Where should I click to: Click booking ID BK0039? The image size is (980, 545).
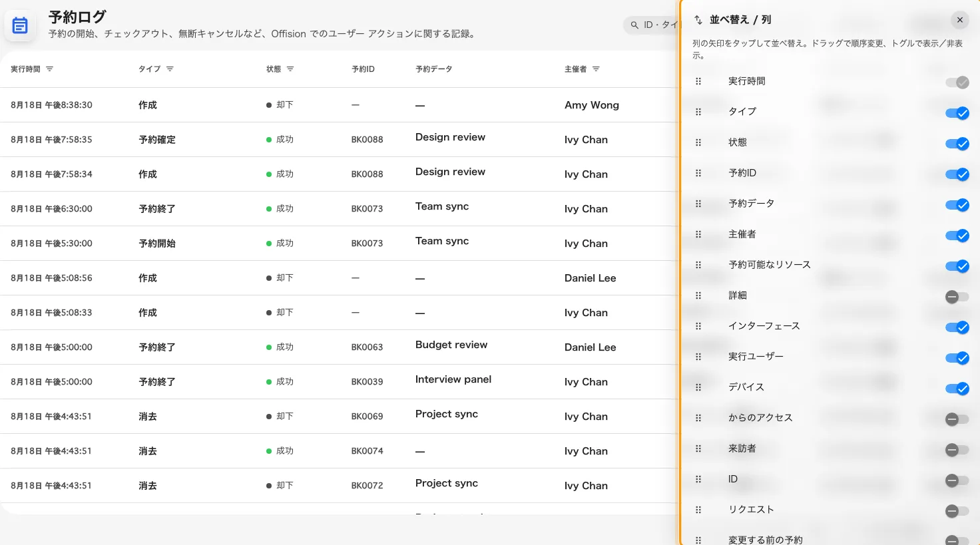367,382
